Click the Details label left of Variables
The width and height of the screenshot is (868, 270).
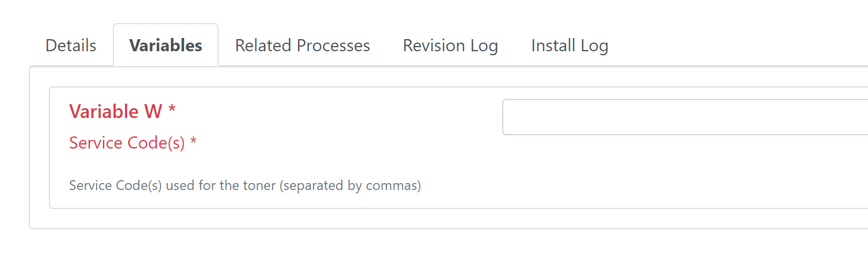click(x=71, y=45)
